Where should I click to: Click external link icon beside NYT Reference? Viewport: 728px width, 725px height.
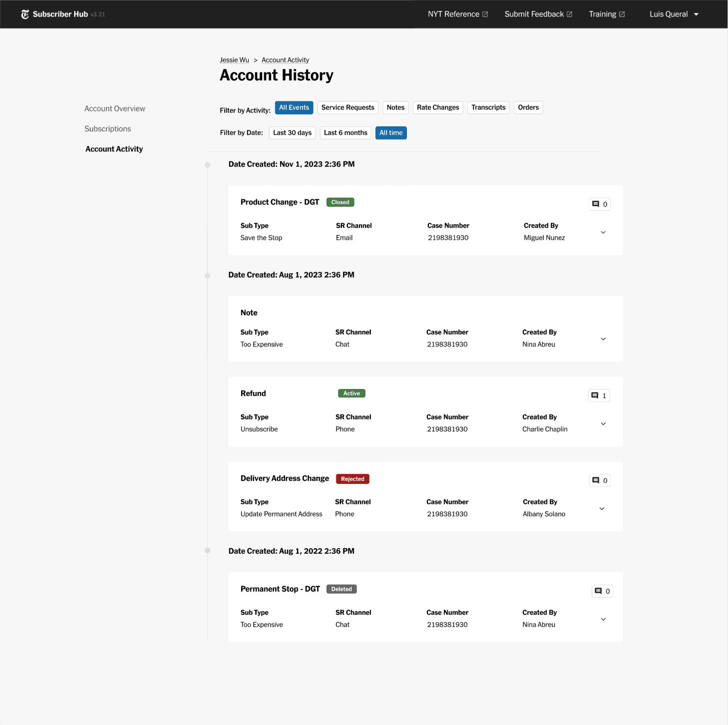tap(485, 14)
